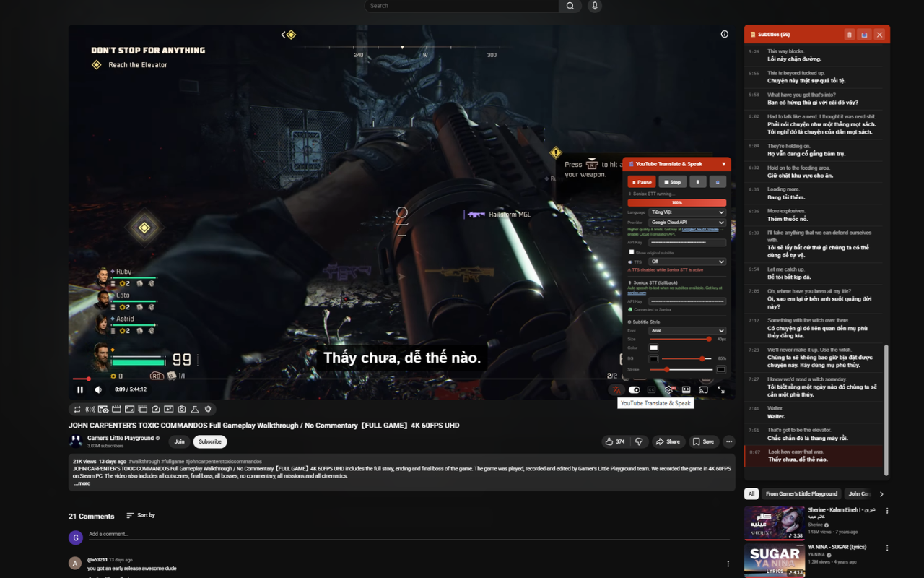Click the search magnifier button
The height and width of the screenshot is (578, 924).
[x=570, y=6]
